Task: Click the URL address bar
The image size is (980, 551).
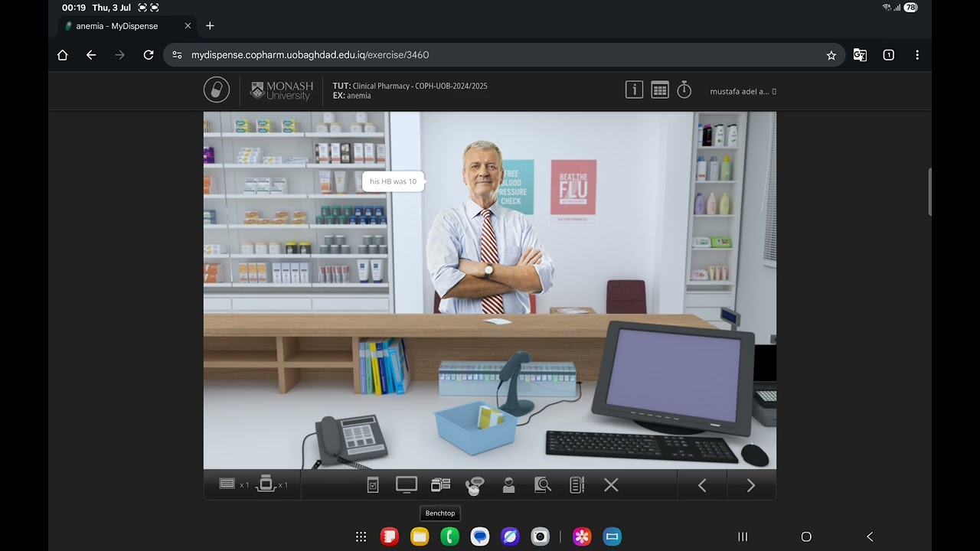Action: point(504,55)
